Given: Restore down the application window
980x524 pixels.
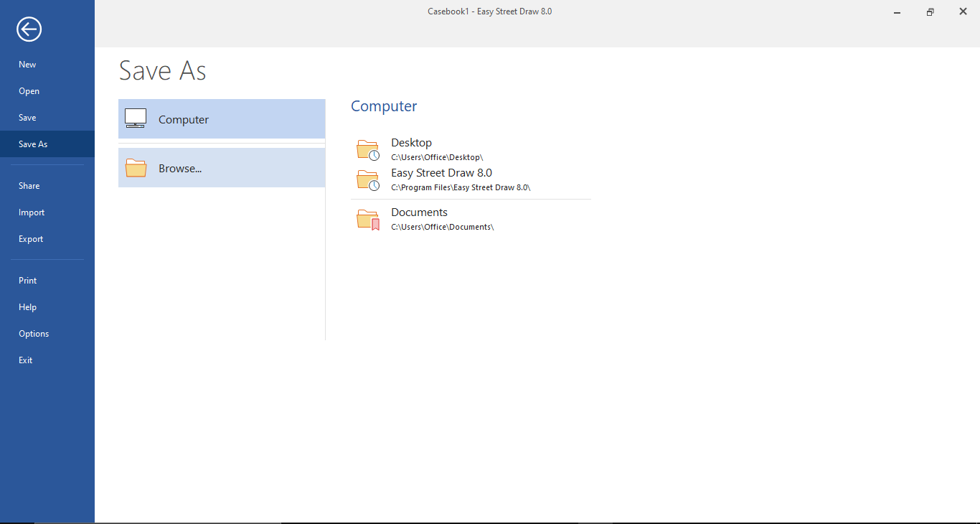Looking at the screenshot, I should pyautogui.click(x=930, y=12).
